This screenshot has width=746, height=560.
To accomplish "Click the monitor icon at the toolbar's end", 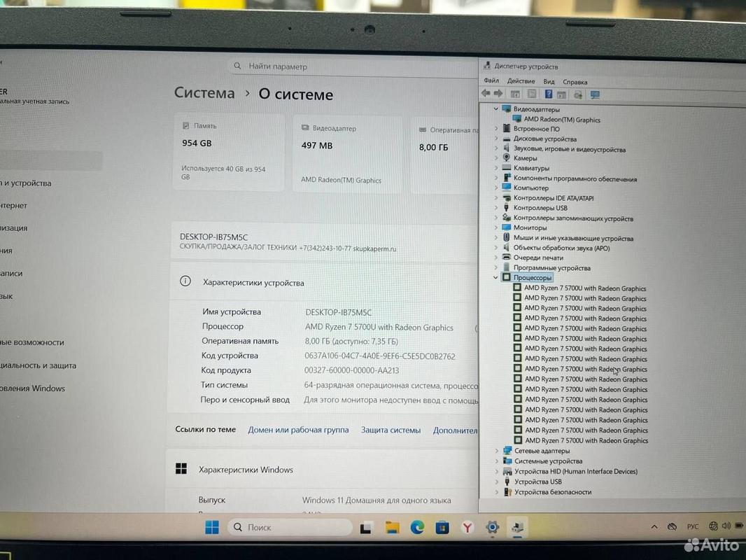I will pos(595,95).
